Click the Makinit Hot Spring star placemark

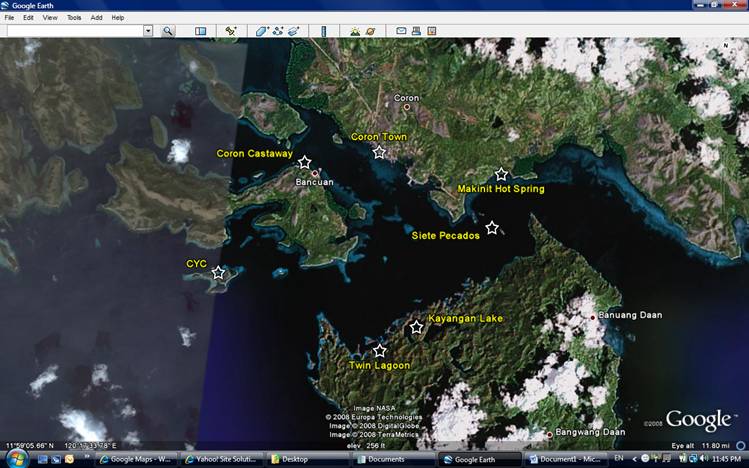[x=501, y=174]
